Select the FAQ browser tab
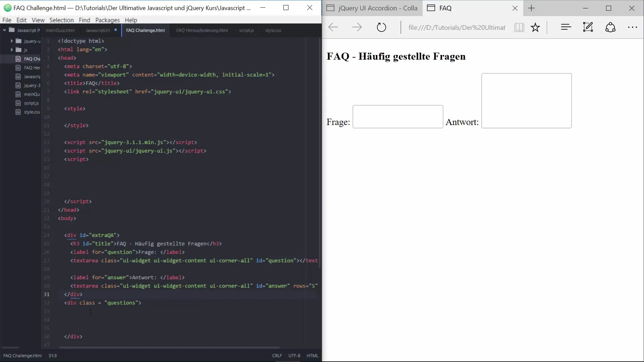Image resolution: width=644 pixels, height=362 pixels. click(473, 8)
